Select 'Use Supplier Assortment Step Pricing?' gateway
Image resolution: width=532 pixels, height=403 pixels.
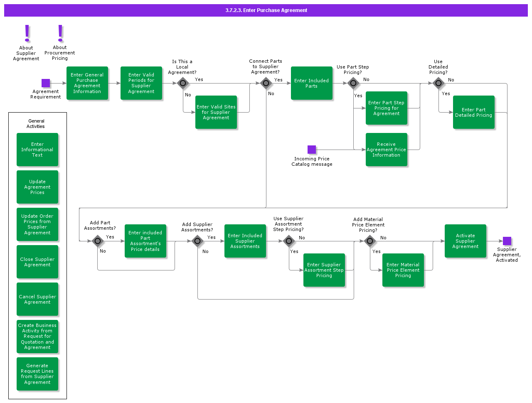[289, 241]
